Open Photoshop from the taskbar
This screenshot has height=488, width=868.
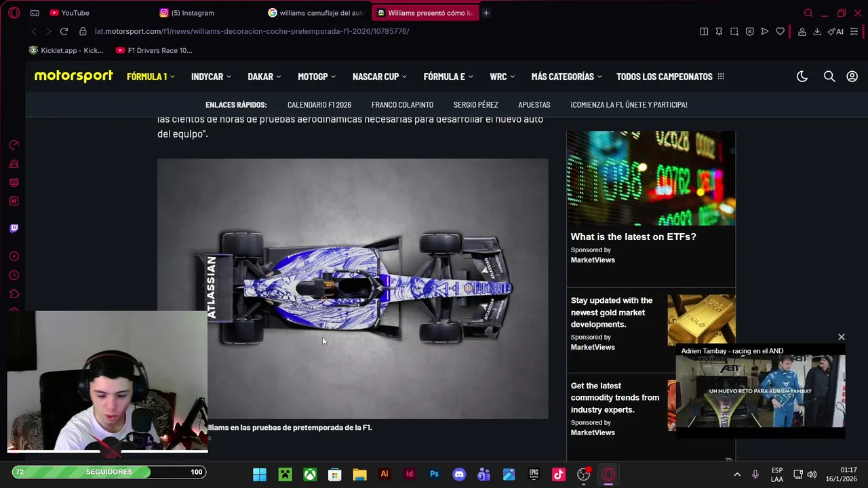point(434,474)
